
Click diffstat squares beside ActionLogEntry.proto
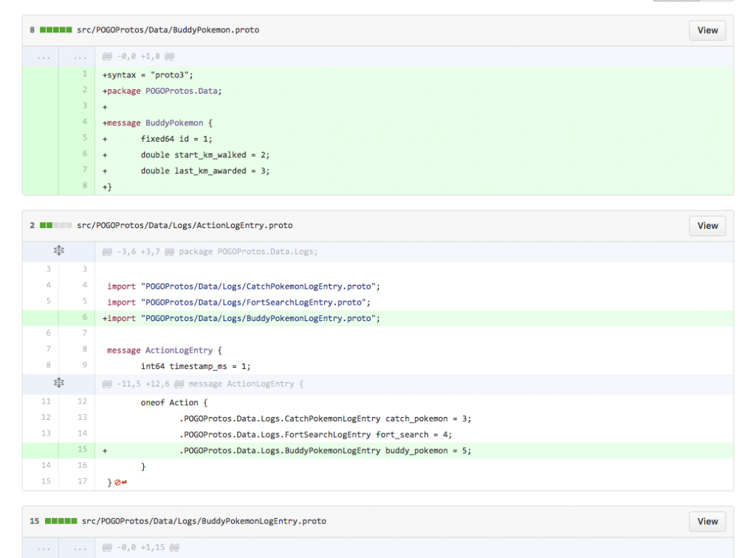click(55, 226)
